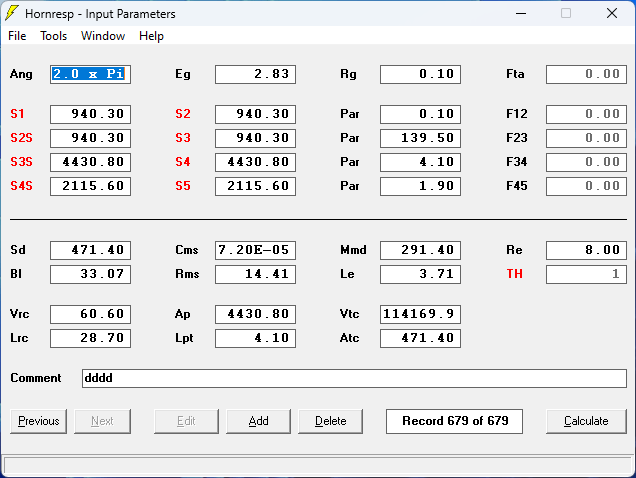The image size is (636, 478).
Task: Click the Add record button
Action: [258, 421]
